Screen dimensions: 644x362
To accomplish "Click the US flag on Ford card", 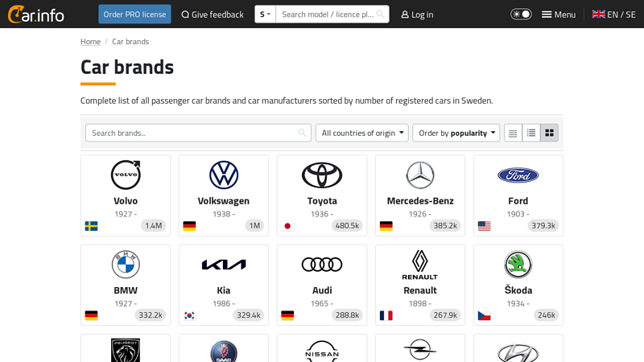I will tap(485, 226).
